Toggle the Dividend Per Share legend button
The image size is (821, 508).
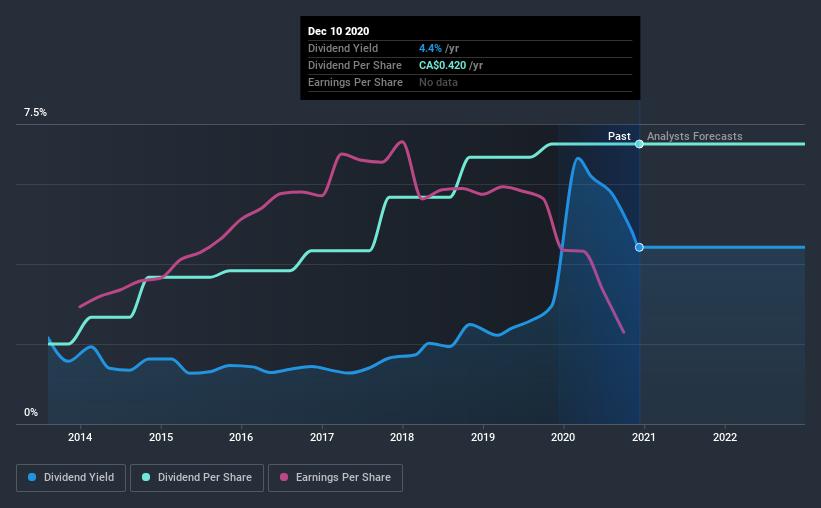(x=197, y=478)
